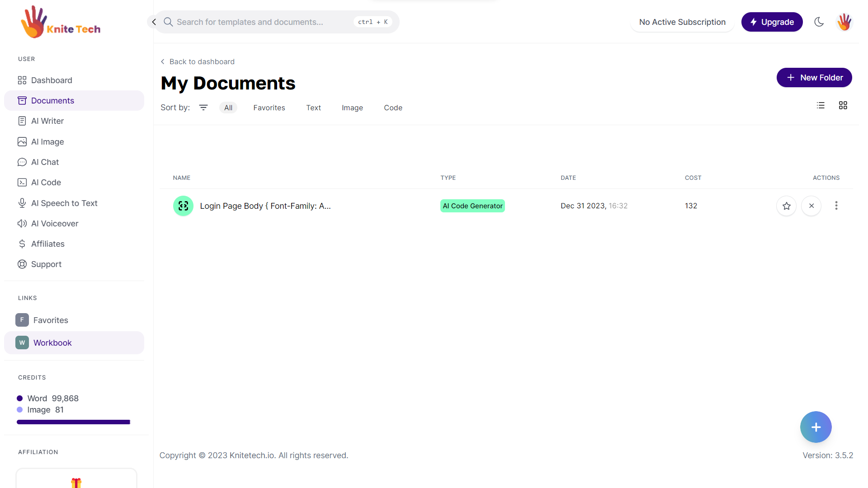Open the Sort by filter icon
The width and height of the screenshot is (868, 488).
(x=203, y=108)
